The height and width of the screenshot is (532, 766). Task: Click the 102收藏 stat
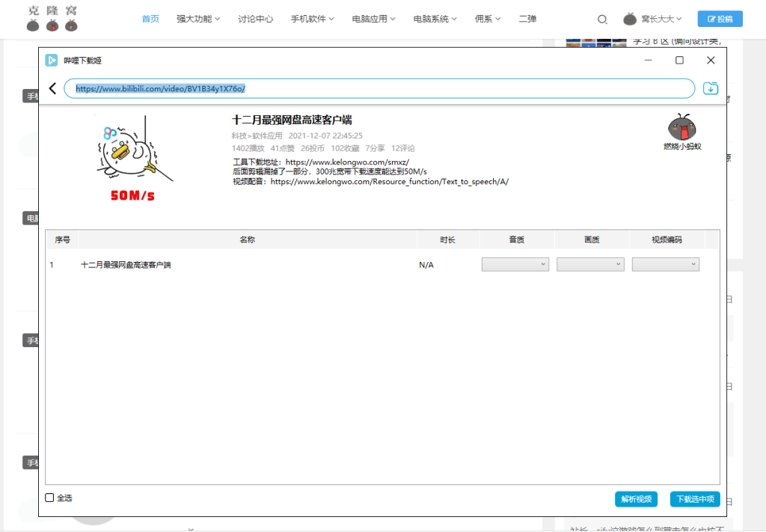coord(345,148)
